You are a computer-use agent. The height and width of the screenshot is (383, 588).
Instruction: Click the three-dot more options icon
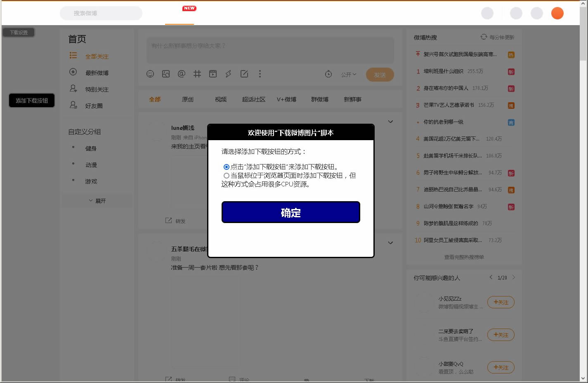[x=260, y=74]
